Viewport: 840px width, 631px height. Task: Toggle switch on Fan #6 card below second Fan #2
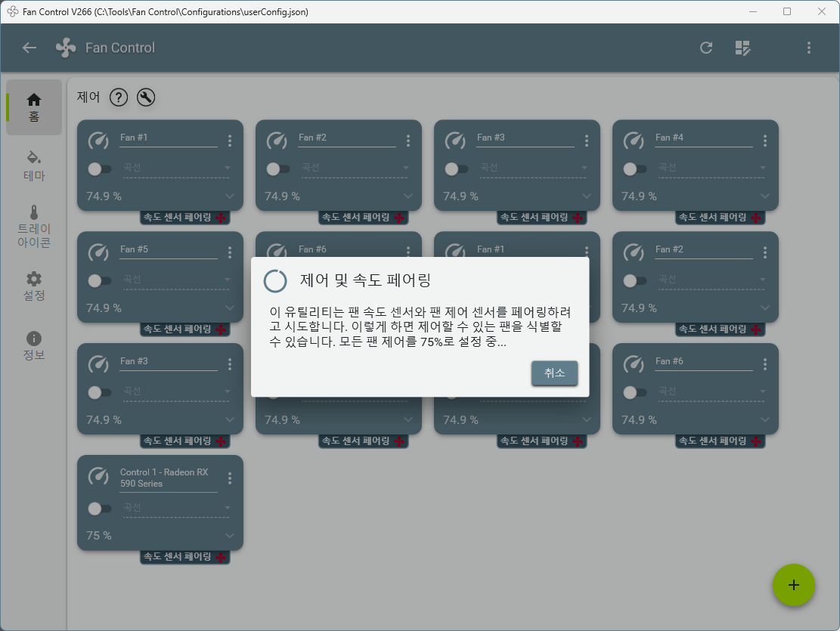[x=634, y=393]
